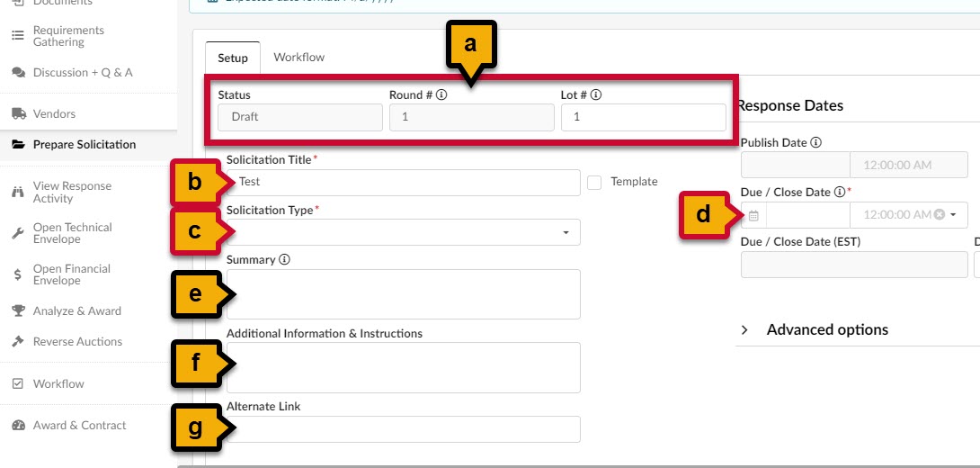The image size is (980, 468).
Task: Click the info icon next to Round #
Action: [x=441, y=95]
